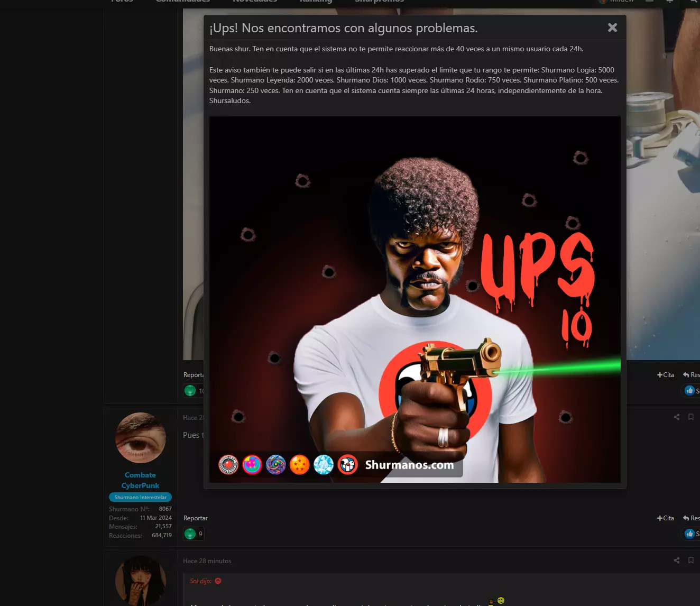700x606 pixels.
Task: Click the reactions count '684,719'
Action: (x=162, y=536)
